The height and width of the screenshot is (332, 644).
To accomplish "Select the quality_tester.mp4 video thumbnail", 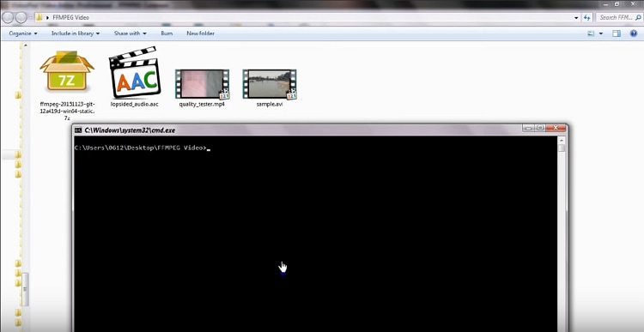I will pos(202,85).
